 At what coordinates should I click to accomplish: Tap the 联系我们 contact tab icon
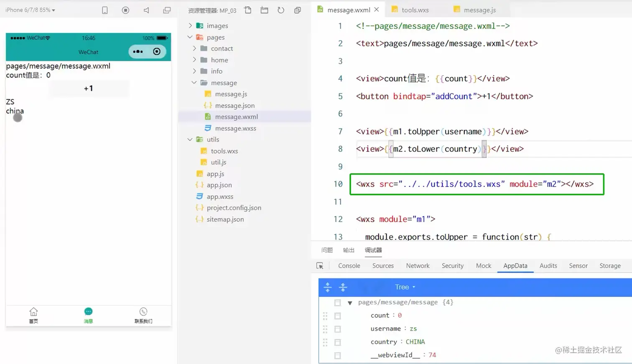[x=143, y=311]
